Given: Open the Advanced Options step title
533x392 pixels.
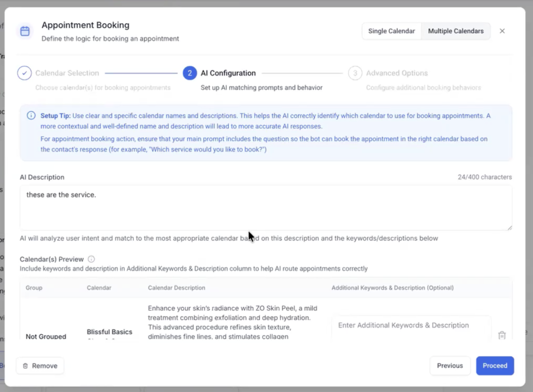Looking at the screenshot, I should point(397,73).
